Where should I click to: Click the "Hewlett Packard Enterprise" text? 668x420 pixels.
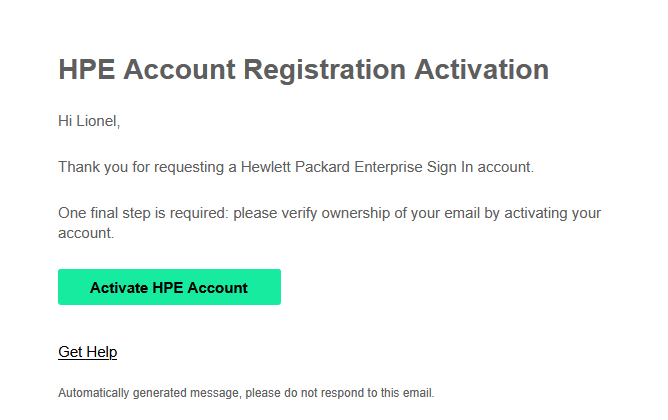click(x=326, y=167)
